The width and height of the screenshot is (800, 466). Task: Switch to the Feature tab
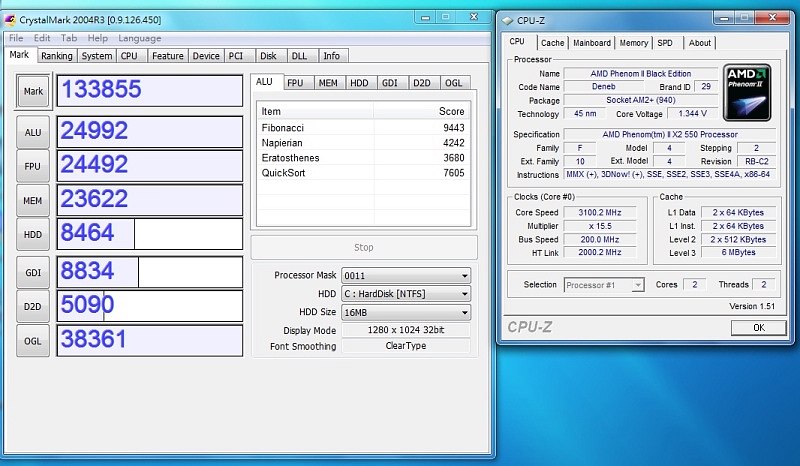(167, 56)
